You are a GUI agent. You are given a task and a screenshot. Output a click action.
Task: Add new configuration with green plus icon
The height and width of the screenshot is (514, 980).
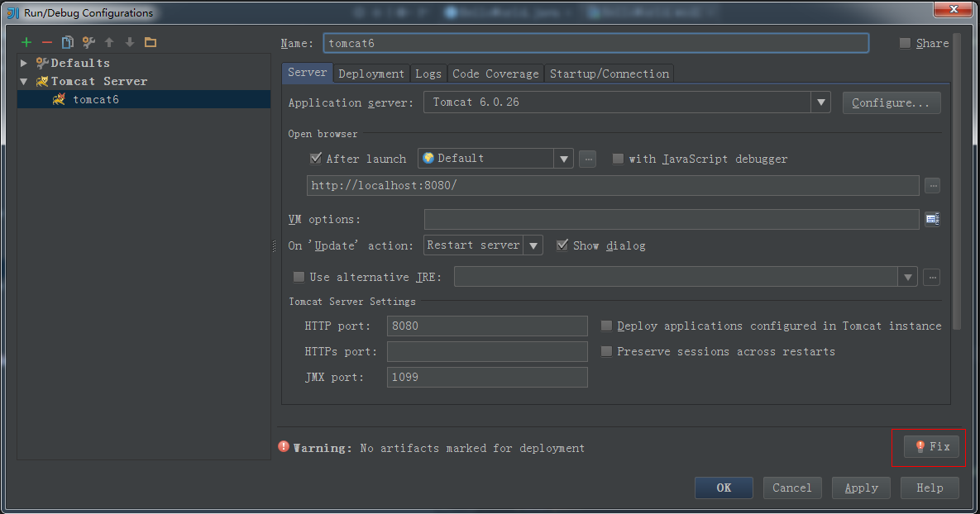click(x=26, y=42)
